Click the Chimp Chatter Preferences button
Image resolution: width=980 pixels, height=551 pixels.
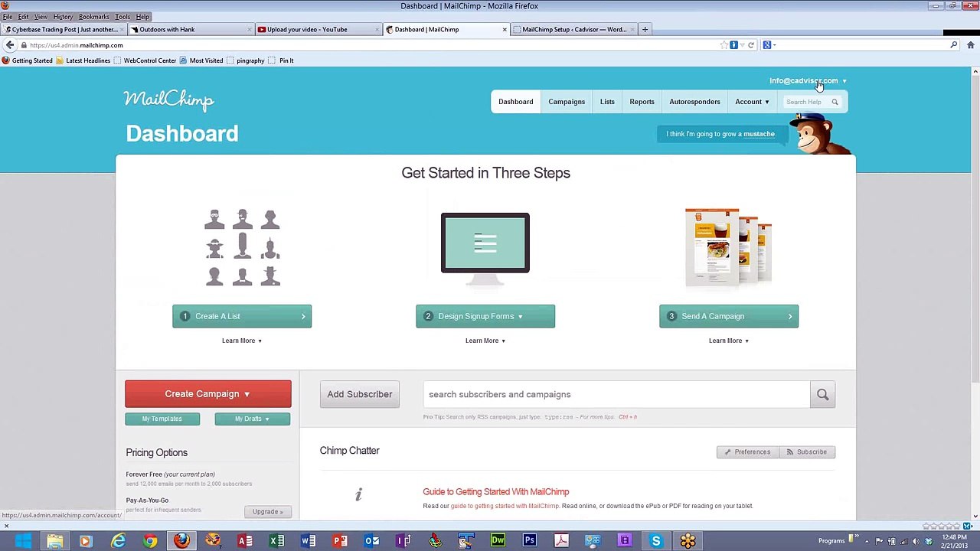click(x=748, y=452)
